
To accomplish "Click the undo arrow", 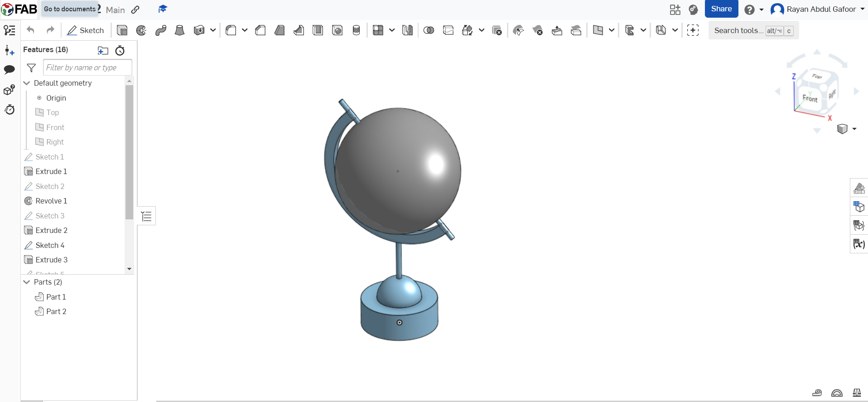I will tap(30, 30).
